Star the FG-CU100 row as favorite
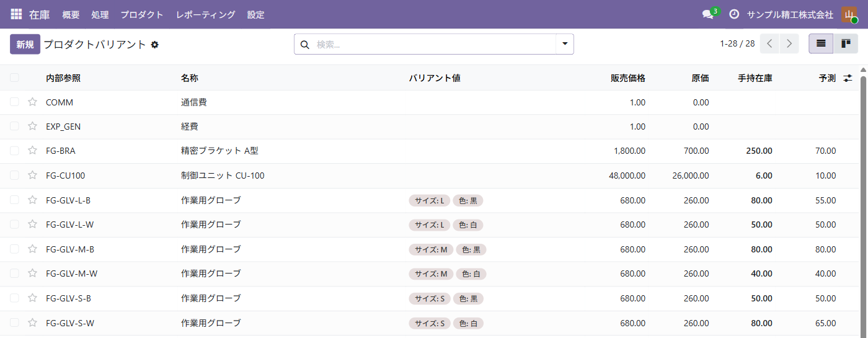Screen dimensions: 868x338 pyautogui.click(x=32, y=176)
